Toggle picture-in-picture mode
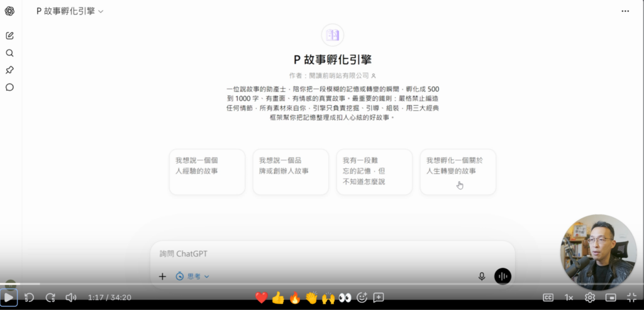 tap(611, 297)
